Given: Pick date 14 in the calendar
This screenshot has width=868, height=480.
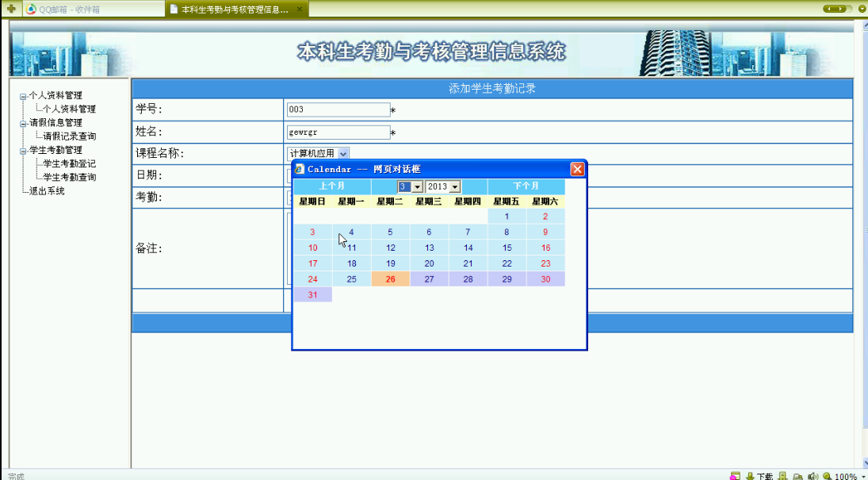Looking at the screenshot, I should 468,248.
